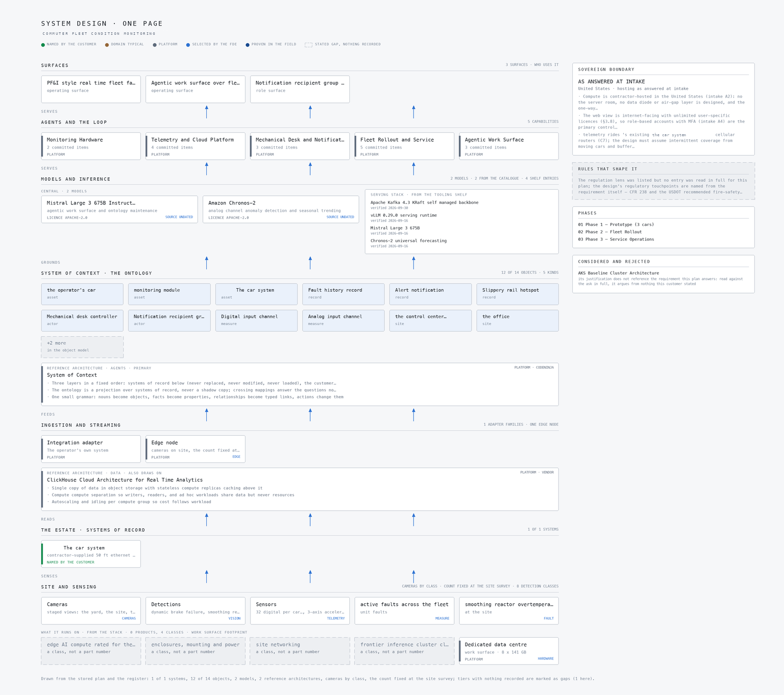Open the PF&I style real time fleet card
The width and height of the screenshot is (784, 695).
[x=91, y=89]
